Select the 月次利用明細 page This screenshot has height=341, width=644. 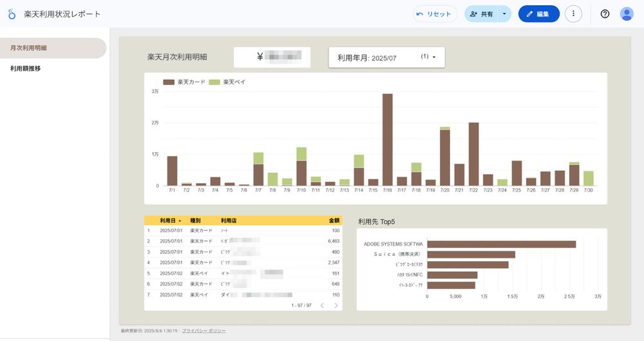[x=53, y=48]
